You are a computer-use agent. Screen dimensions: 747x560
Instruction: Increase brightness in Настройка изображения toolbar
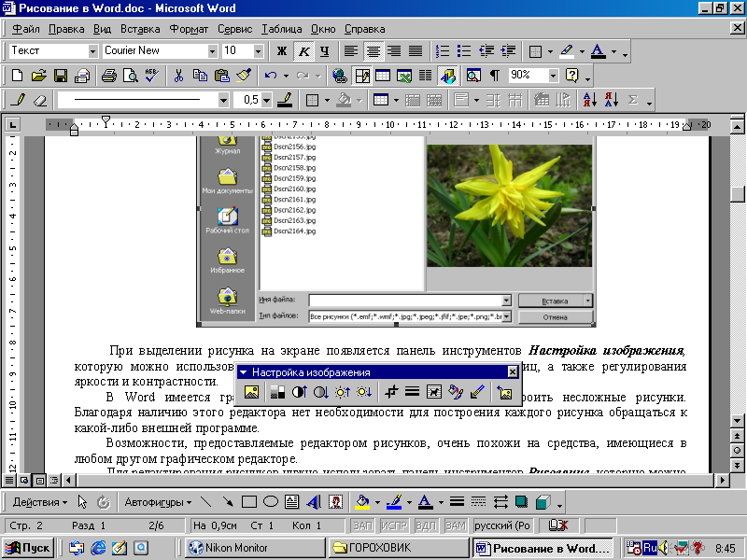click(342, 392)
